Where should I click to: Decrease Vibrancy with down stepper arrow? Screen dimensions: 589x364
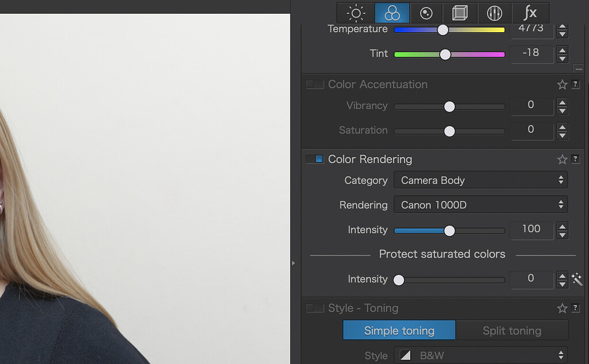point(563,111)
